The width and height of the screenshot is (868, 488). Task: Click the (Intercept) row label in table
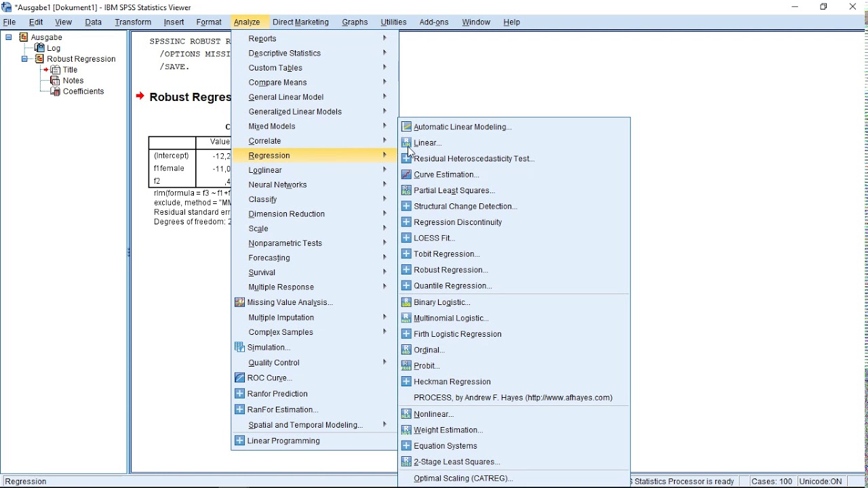pos(172,156)
